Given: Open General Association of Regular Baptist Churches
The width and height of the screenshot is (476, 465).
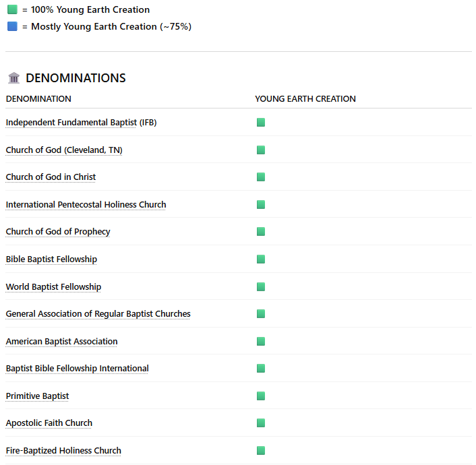Looking at the screenshot, I should pyautogui.click(x=98, y=314).
